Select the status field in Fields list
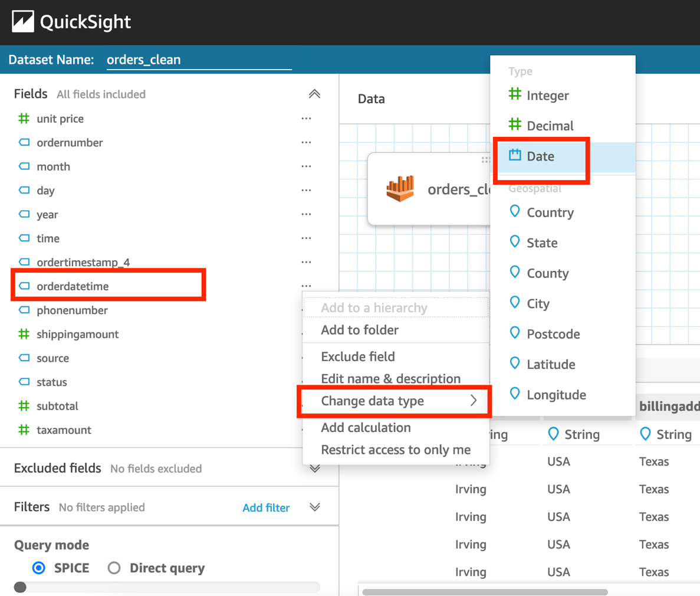The width and height of the screenshot is (700, 596). point(52,382)
